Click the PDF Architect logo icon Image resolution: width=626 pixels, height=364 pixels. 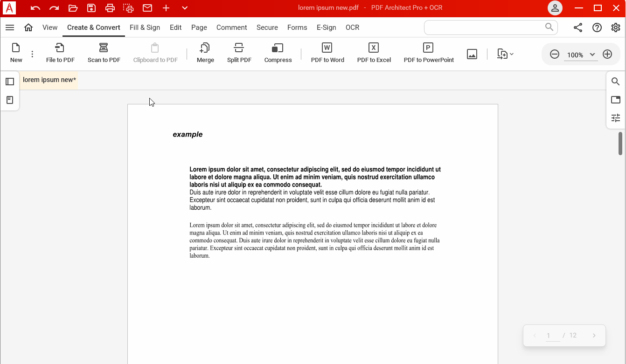click(x=10, y=8)
